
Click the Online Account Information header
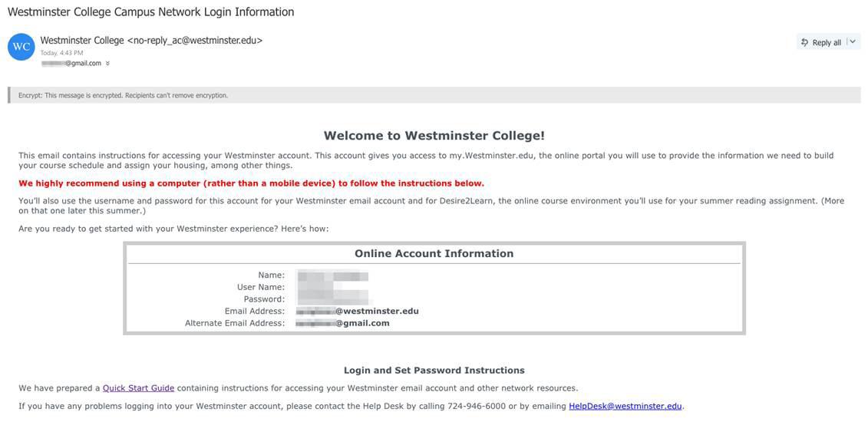pos(434,254)
